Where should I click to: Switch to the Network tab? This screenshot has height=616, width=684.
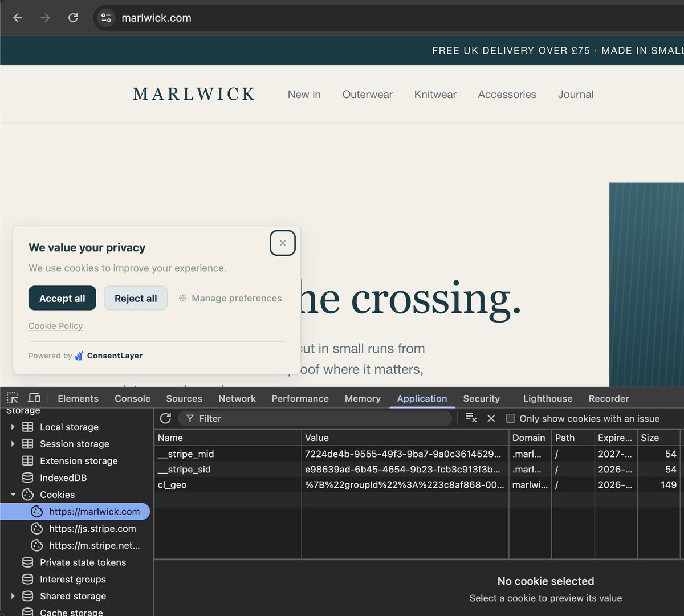click(x=237, y=399)
